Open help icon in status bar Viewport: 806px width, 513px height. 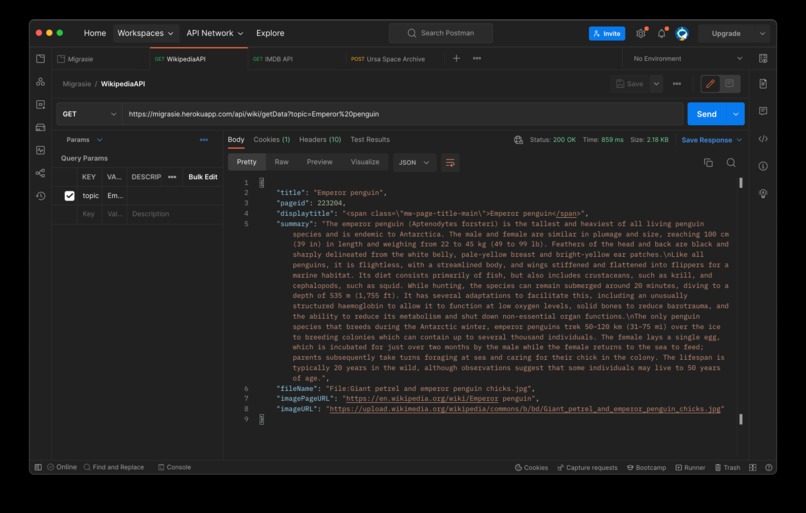click(x=768, y=468)
